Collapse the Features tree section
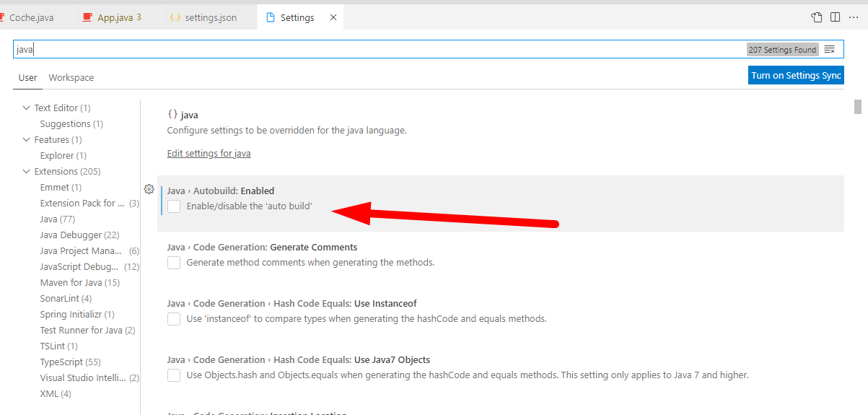This screenshot has height=415, width=868. (x=27, y=140)
